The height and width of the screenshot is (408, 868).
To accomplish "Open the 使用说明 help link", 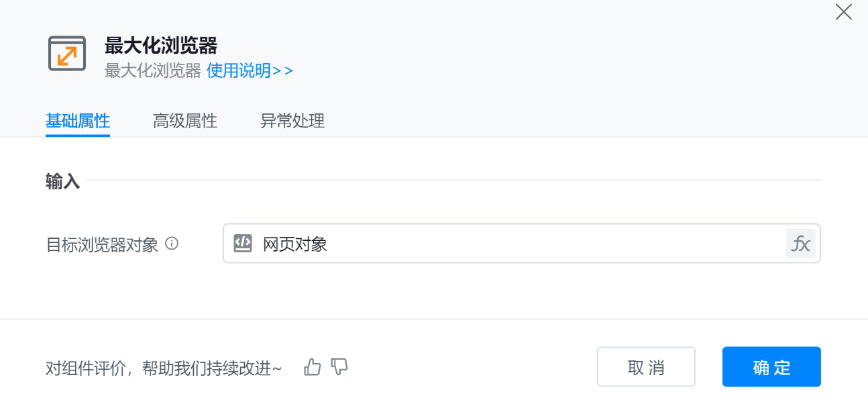I will 250,70.
